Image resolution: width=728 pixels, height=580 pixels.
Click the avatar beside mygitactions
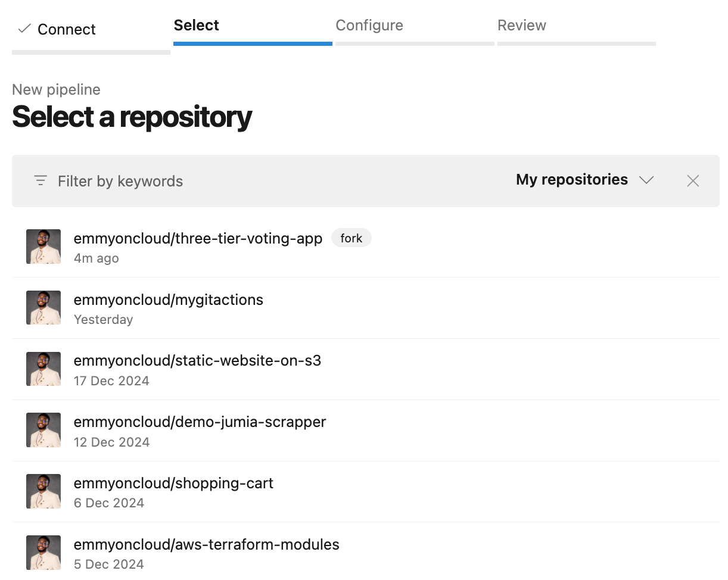point(43,308)
